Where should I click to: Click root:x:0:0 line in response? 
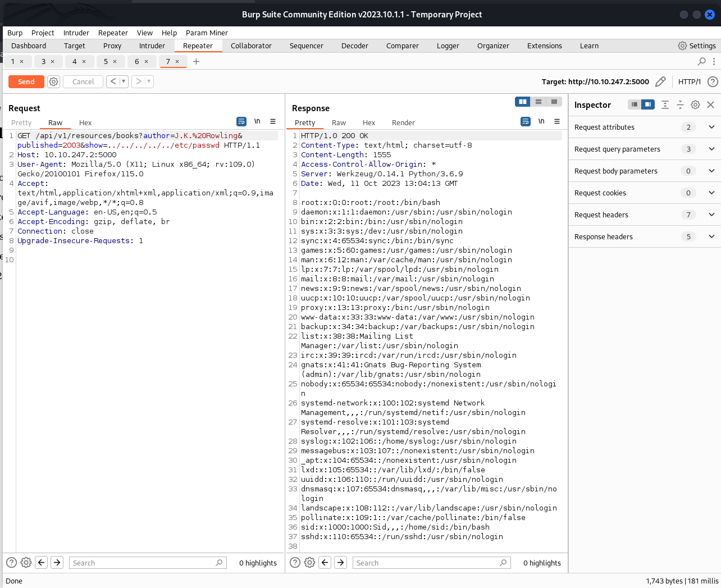click(x=371, y=202)
